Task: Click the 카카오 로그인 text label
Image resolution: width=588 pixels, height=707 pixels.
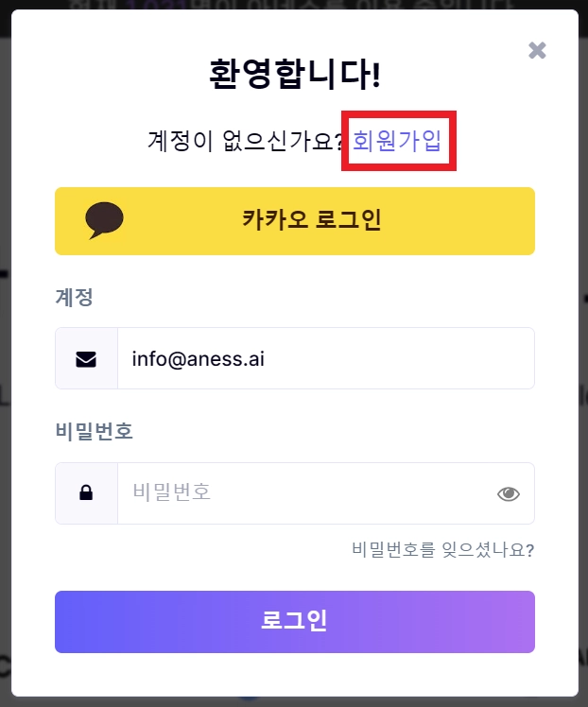Action: (x=311, y=220)
